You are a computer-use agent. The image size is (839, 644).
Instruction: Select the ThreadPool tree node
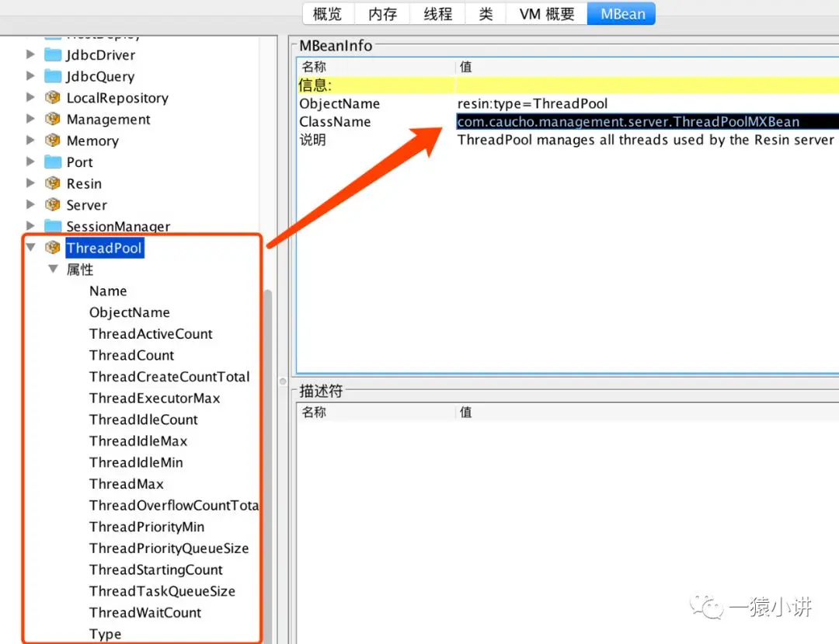click(x=104, y=248)
